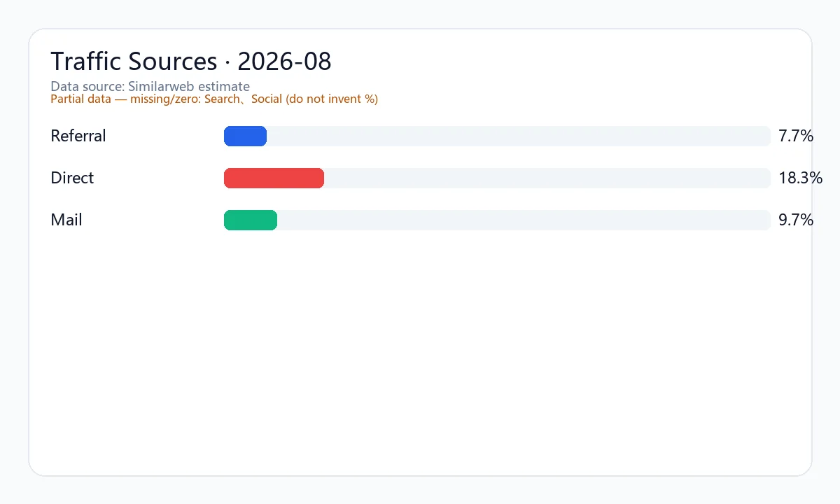Click the Traffic Sources · 2026-08 title

click(x=191, y=62)
